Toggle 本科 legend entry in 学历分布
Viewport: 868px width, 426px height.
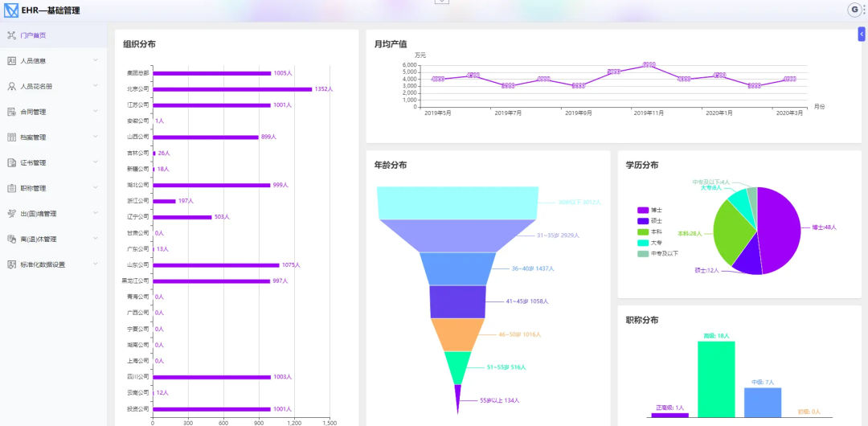(x=650, y=232)
